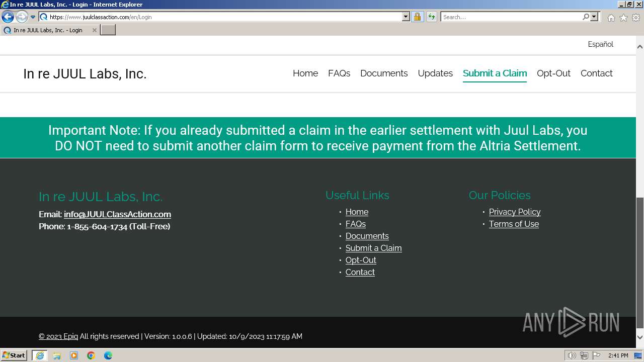Click the info@JUULClassAction.com email link
Screen dimensions: 644x362
point(117,214)
